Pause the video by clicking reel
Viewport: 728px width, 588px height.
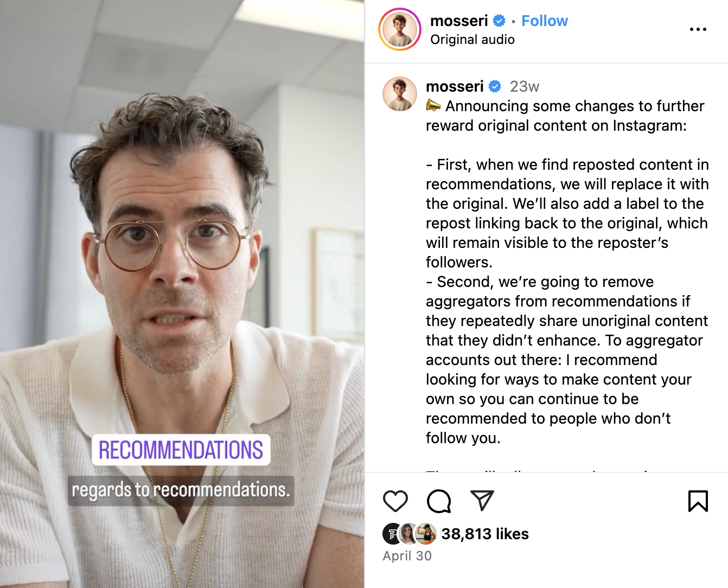click(x=182, y=294)
